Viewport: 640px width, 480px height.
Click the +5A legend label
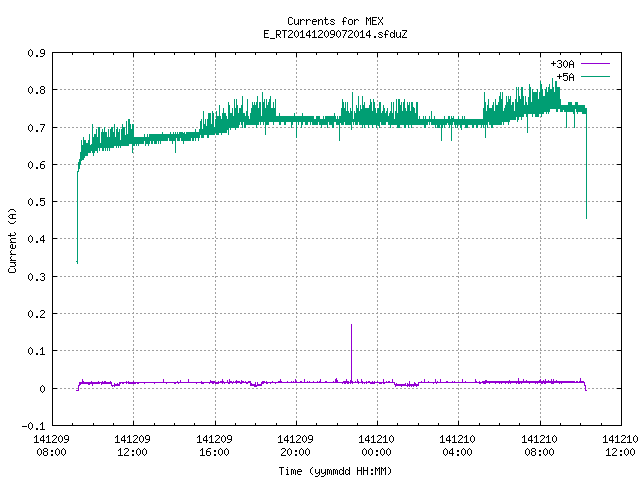565,77
